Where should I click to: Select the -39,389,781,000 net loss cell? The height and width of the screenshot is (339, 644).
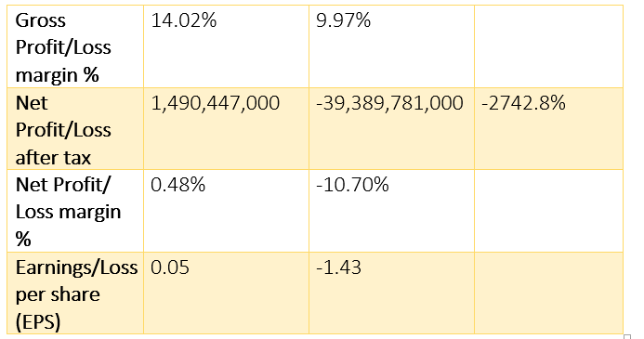[392, 128]
